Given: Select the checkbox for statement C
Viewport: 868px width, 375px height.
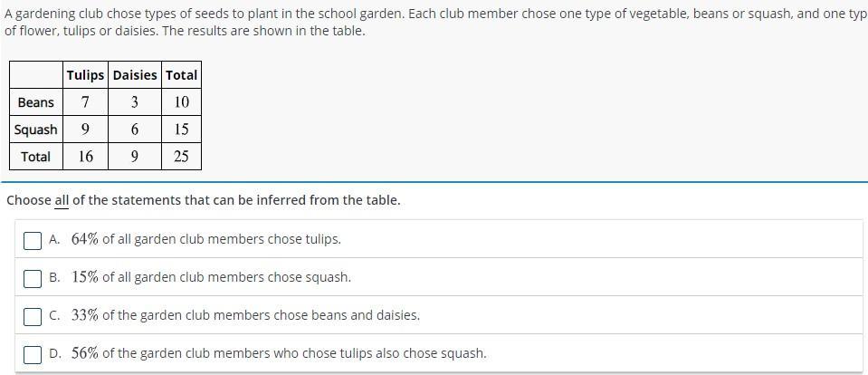Looking at the screenshot, I should [33, 316].
